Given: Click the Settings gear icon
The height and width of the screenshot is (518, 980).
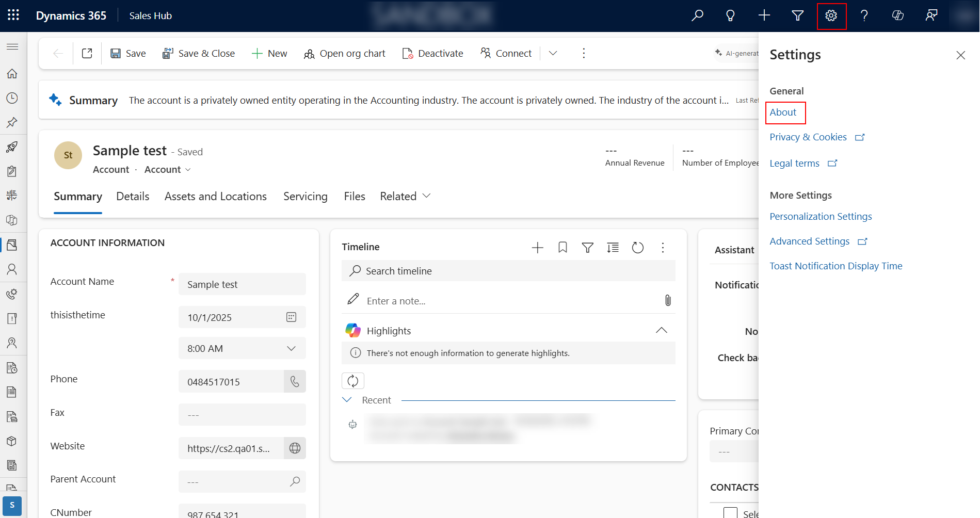Looking at the screenshot, I should (831, 16).
